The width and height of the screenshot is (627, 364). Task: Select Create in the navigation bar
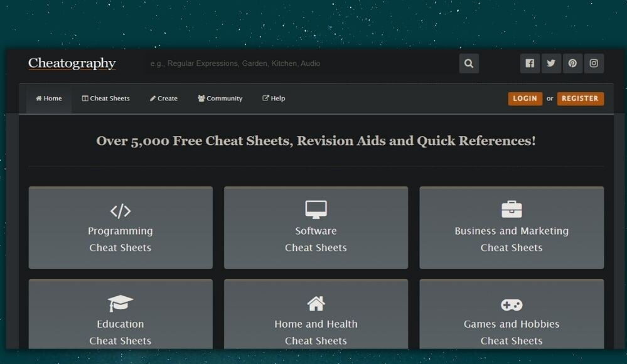pos(164,99)
